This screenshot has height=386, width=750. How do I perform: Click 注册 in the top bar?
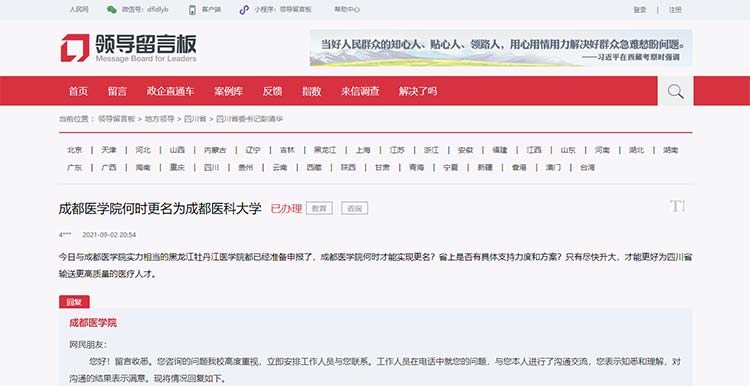(x=675, y=10)
